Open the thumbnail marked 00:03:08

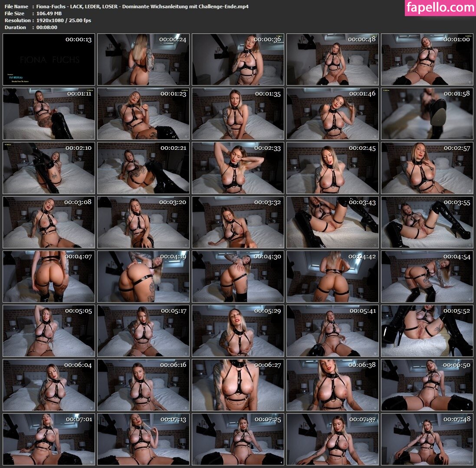tap(49, 222)
